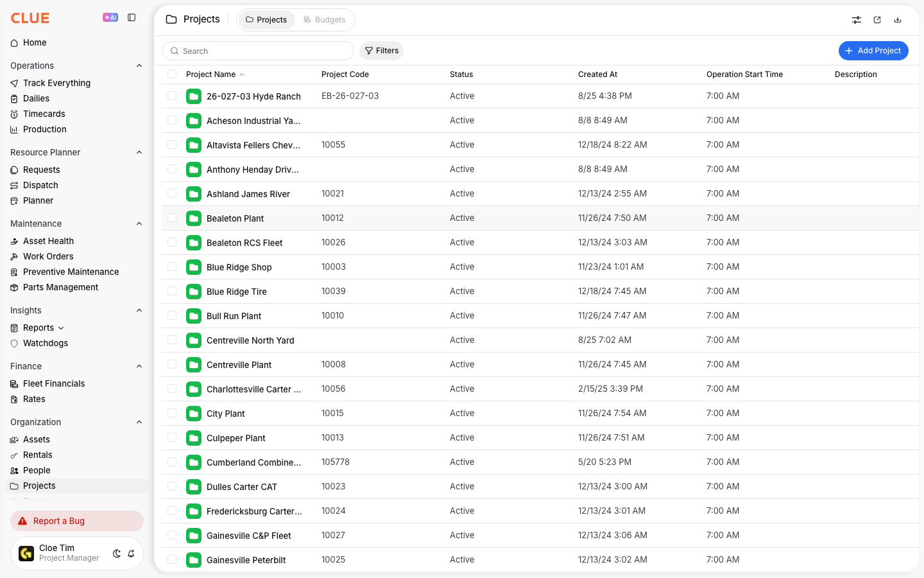Collapse the Maintenance section chevron
The image size is (924, 578).
coord(139,223)
